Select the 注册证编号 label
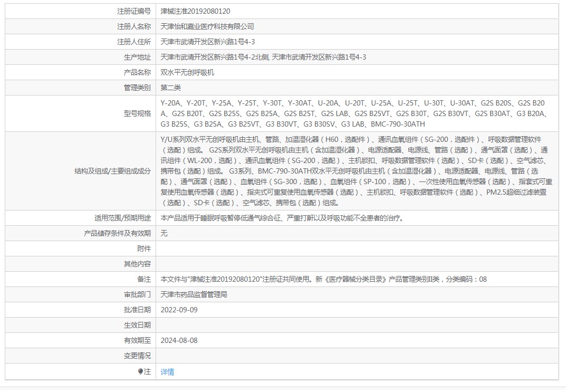The image size is (566, 392). tap(134, 11)
